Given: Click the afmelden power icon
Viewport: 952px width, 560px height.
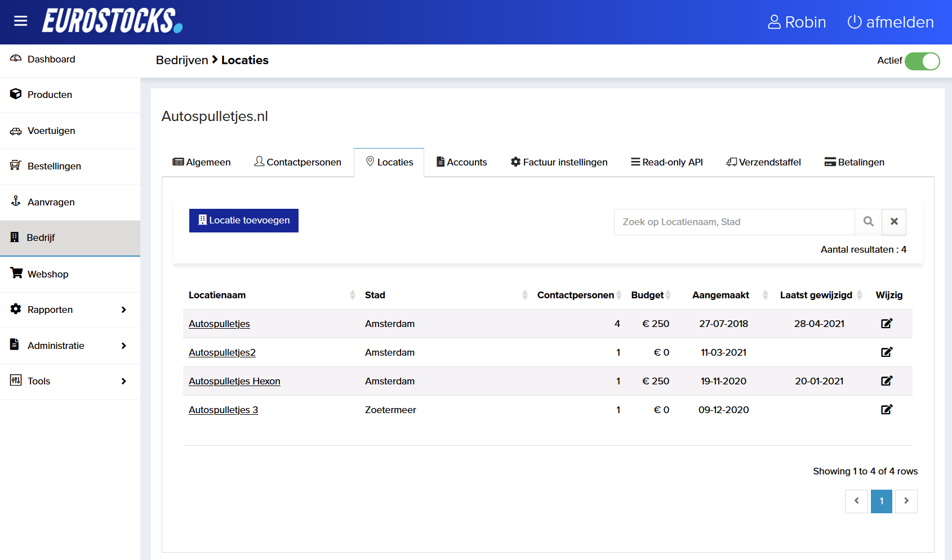Looking at the screenshot, I should (855, 22).
